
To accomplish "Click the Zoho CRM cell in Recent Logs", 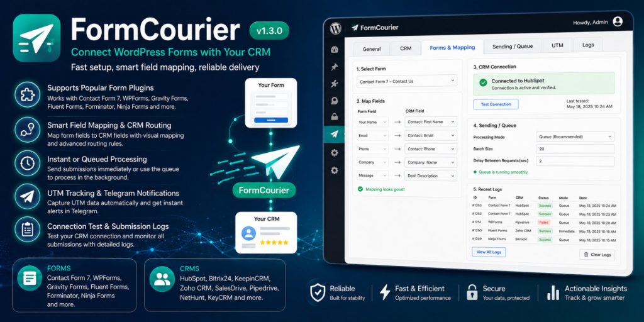I will pyautogui.click(x=523, y=231).
